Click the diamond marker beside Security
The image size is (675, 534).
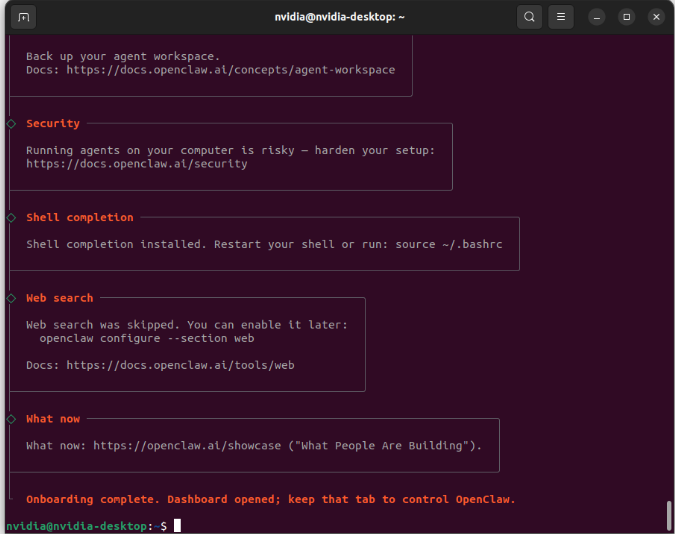12,124
